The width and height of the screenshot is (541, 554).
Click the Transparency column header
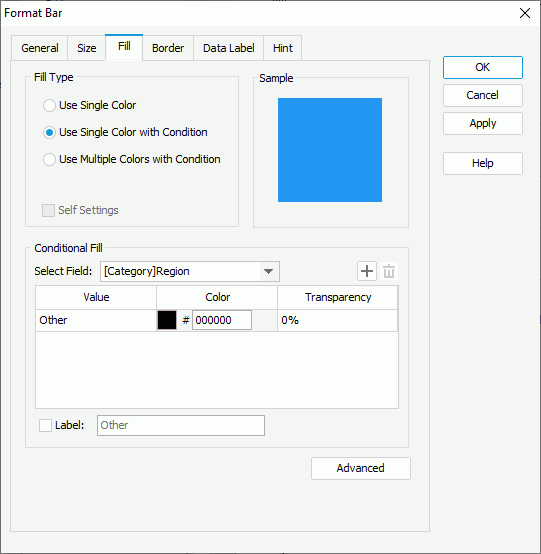click(x=337, y=297)
